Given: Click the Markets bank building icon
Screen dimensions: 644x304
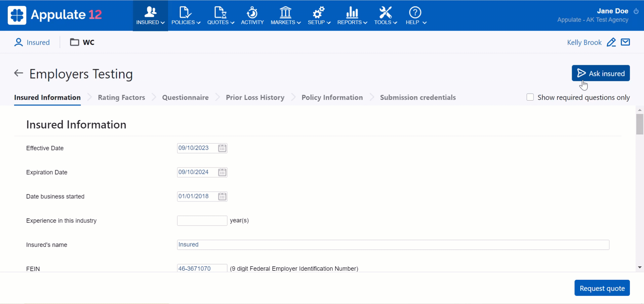Looking at the screenshot, I should pyautogui.click(x=285, y=12).
